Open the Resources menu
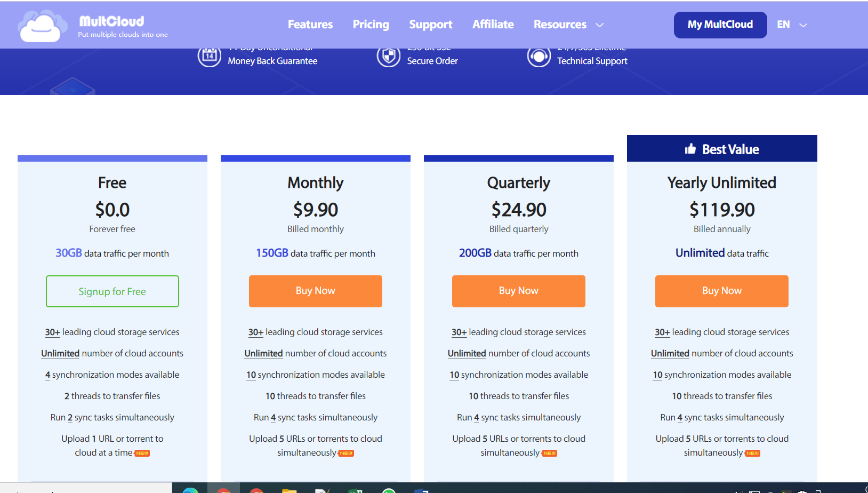 560,25
